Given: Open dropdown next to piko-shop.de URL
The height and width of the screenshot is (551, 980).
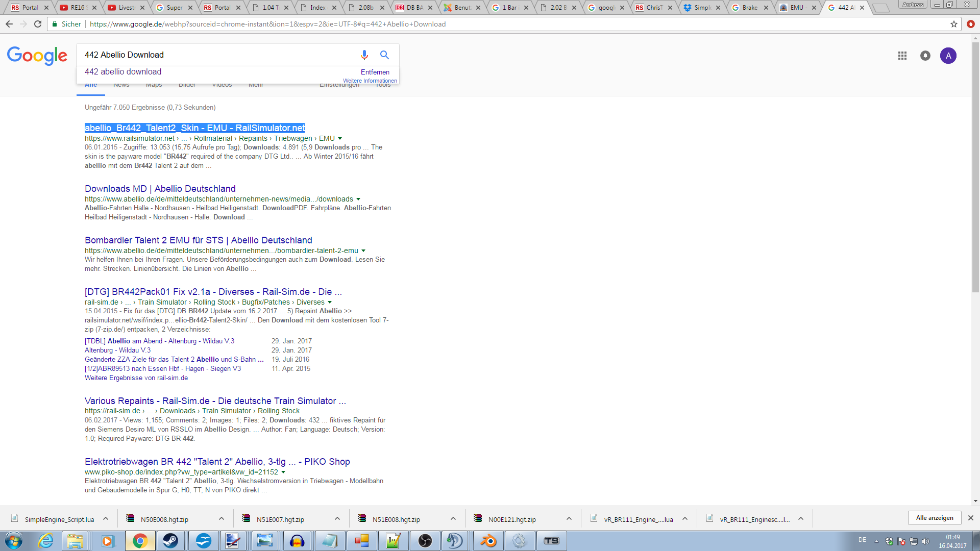Looking at the screenshot, I should pyautogui.click(x=283, y=472).
